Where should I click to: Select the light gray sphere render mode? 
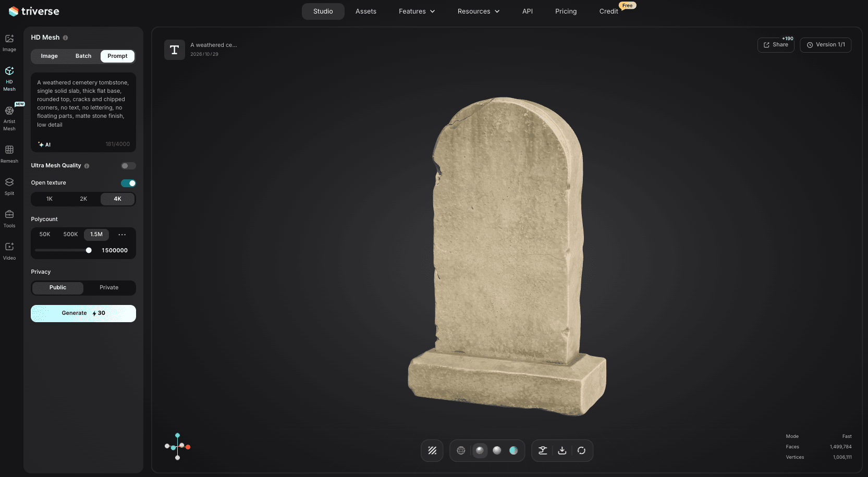497,450
